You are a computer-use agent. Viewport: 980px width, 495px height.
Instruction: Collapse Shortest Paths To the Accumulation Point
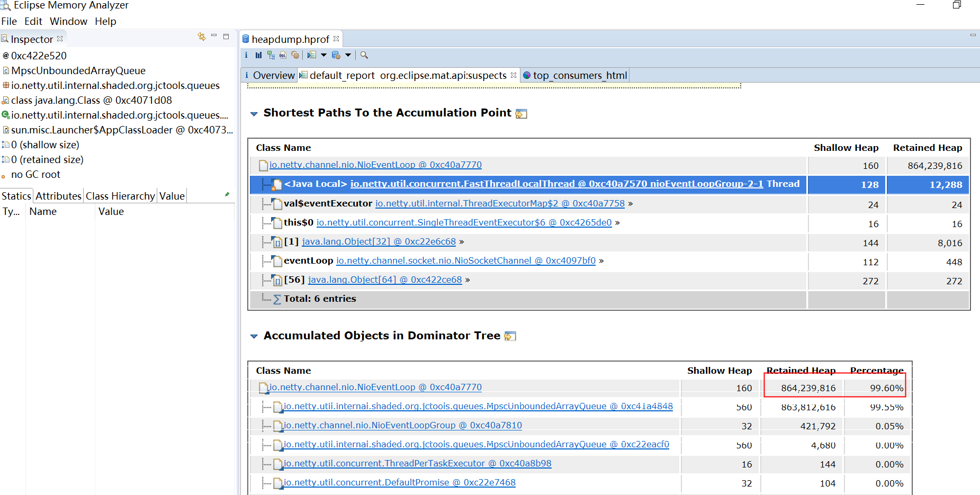pos(254,114)
